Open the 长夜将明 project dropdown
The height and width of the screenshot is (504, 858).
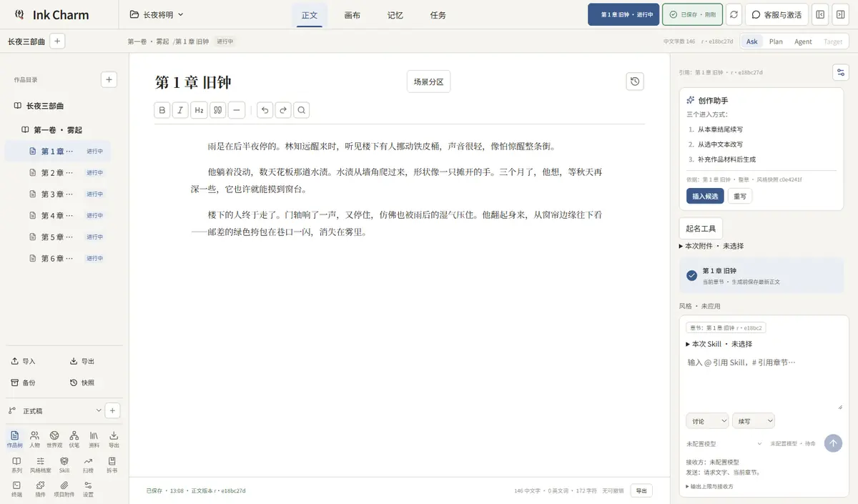coord(157,14)
